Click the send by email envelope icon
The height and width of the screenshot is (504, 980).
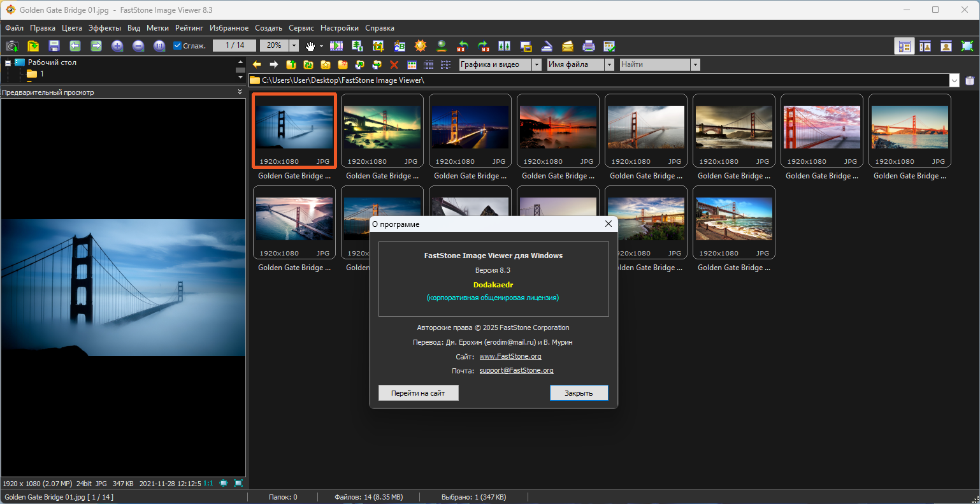click(568, 46)
